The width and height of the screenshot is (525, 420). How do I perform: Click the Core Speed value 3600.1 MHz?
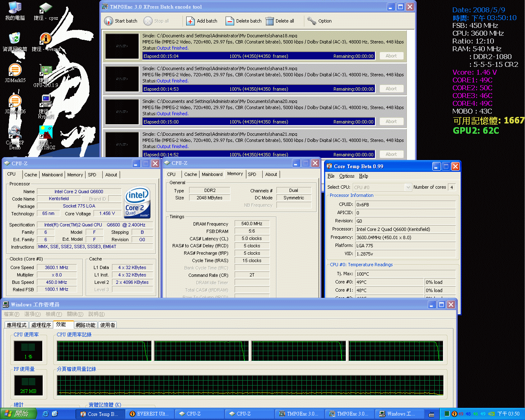pyautogui.click(x=57, y=267)
